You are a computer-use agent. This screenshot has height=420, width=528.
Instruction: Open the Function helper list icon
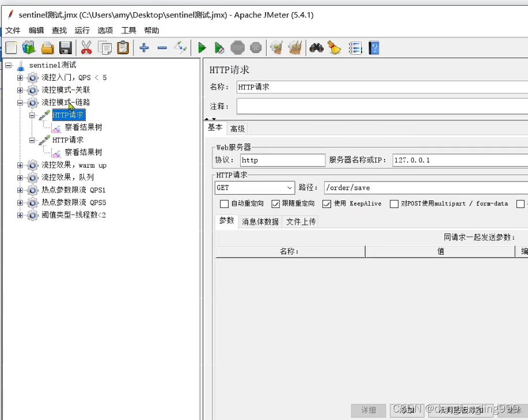[x=355, y=48]
